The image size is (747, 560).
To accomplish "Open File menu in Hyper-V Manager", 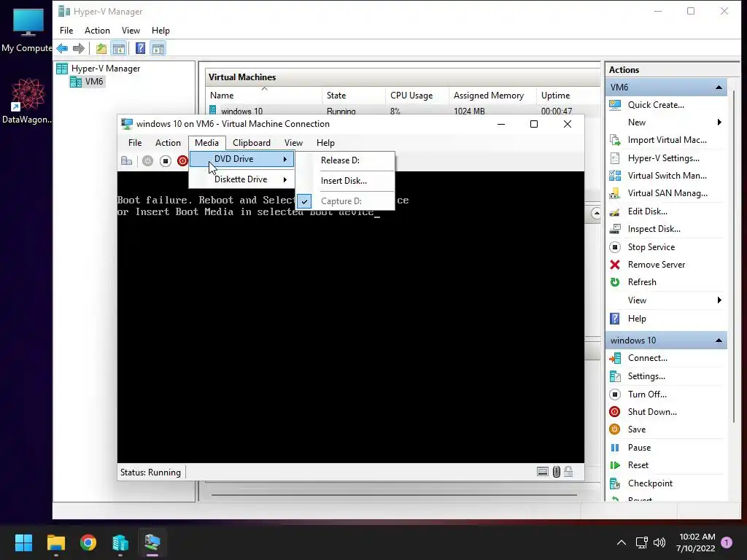I will tap(66, 31).
